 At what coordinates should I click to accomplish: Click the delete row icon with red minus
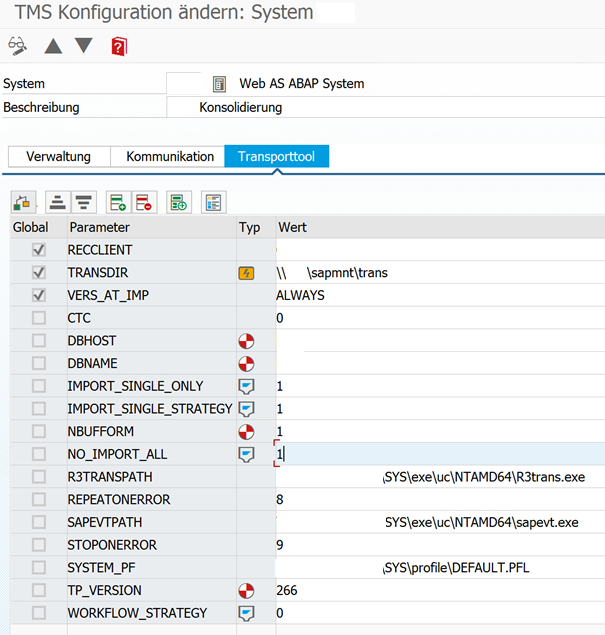[144, 202]
